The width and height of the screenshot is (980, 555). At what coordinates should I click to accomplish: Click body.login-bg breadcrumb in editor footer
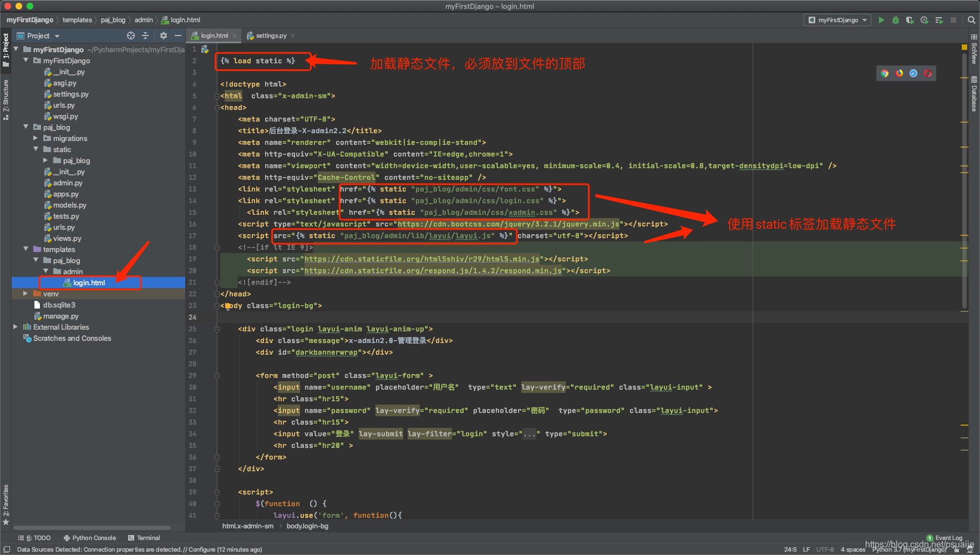(307, 526)
